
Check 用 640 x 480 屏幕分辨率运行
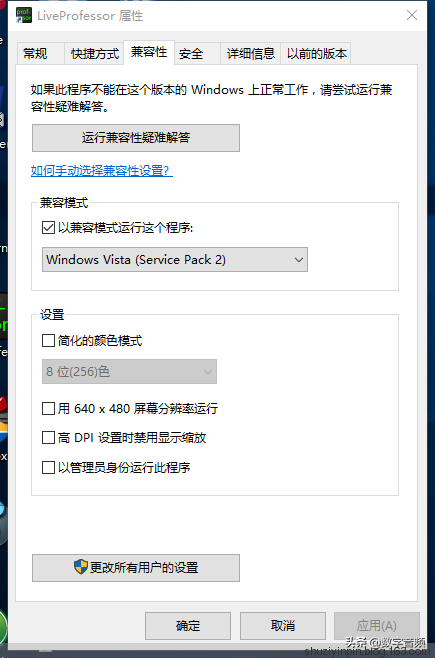pyautogui.click(x=48, y=408)
